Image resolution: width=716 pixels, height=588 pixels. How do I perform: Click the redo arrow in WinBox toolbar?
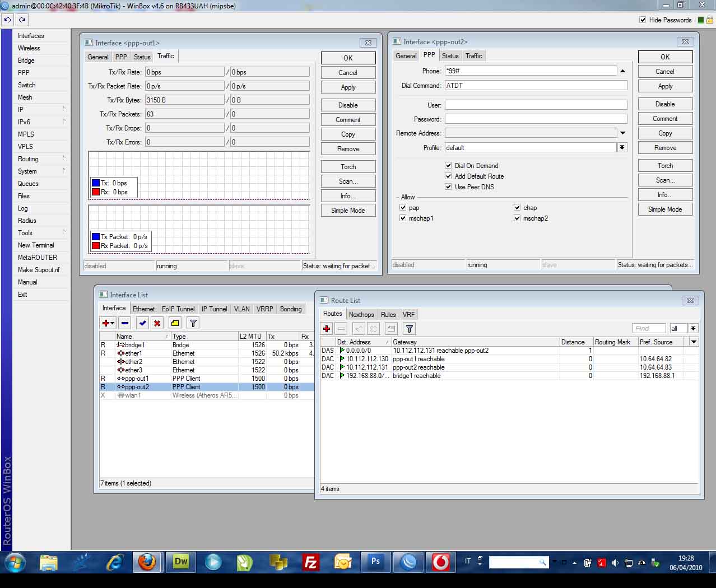tap(22, 20)
